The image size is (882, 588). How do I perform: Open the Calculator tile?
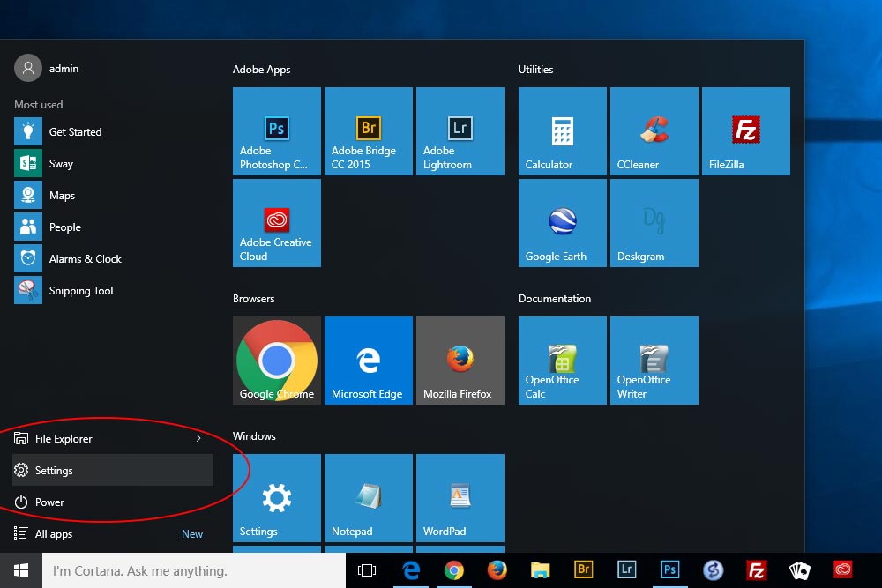tap(562, 130)
